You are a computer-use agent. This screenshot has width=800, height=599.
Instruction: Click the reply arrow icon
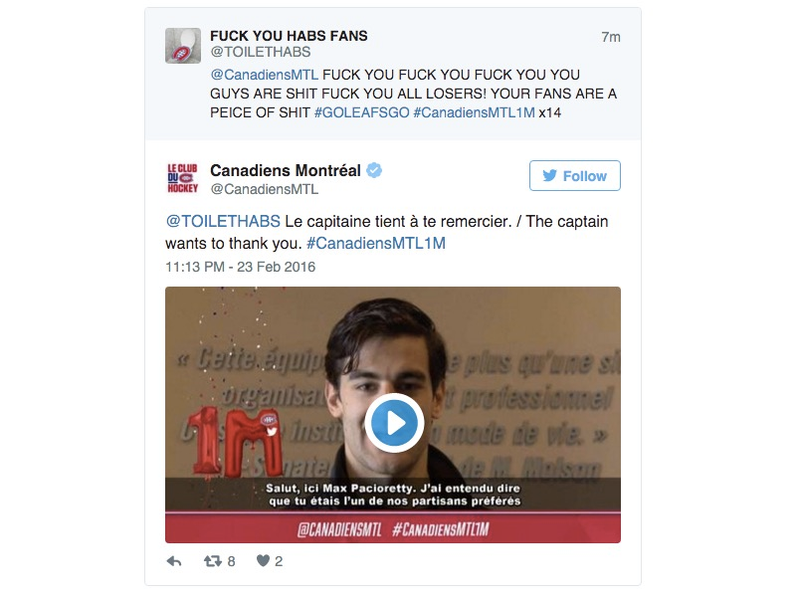(x=174, y=561)
